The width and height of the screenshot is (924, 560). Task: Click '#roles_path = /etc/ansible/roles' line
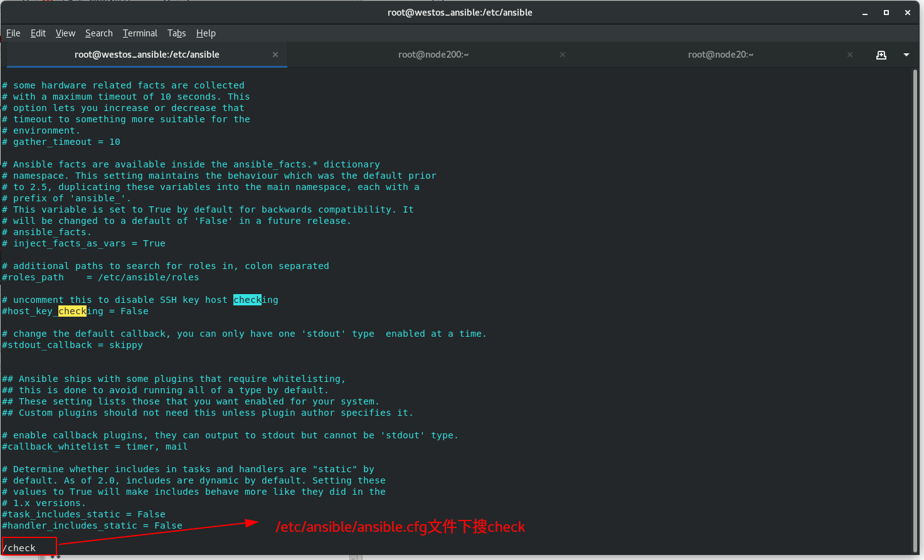point(100,277)
